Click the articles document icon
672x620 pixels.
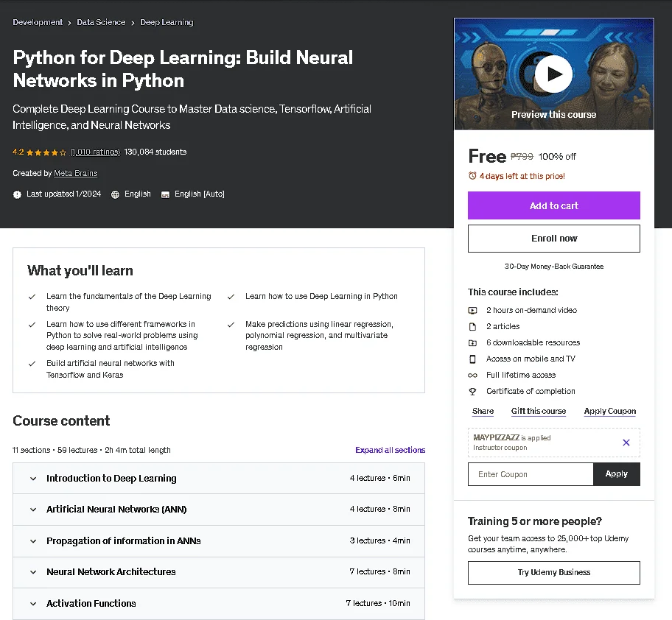(472, 327)
